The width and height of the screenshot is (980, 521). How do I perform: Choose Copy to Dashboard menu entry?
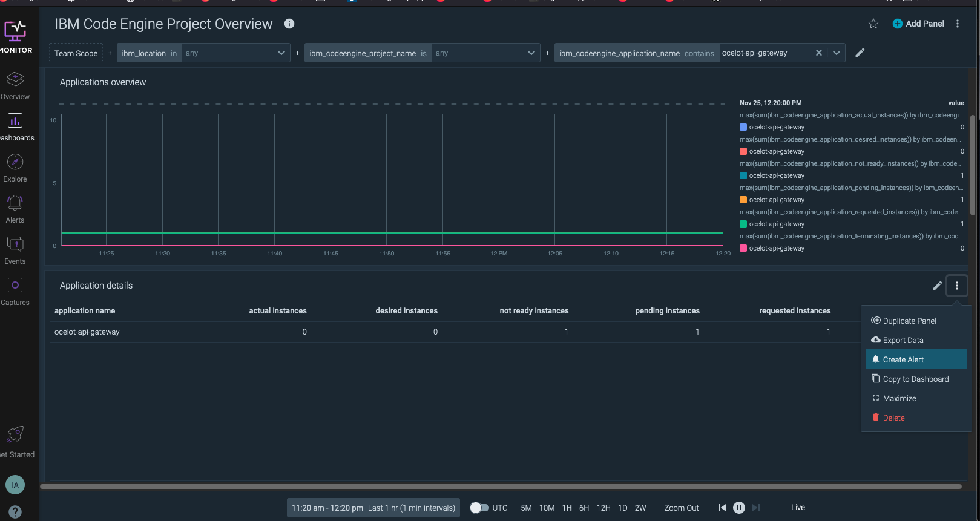point(916,379)
